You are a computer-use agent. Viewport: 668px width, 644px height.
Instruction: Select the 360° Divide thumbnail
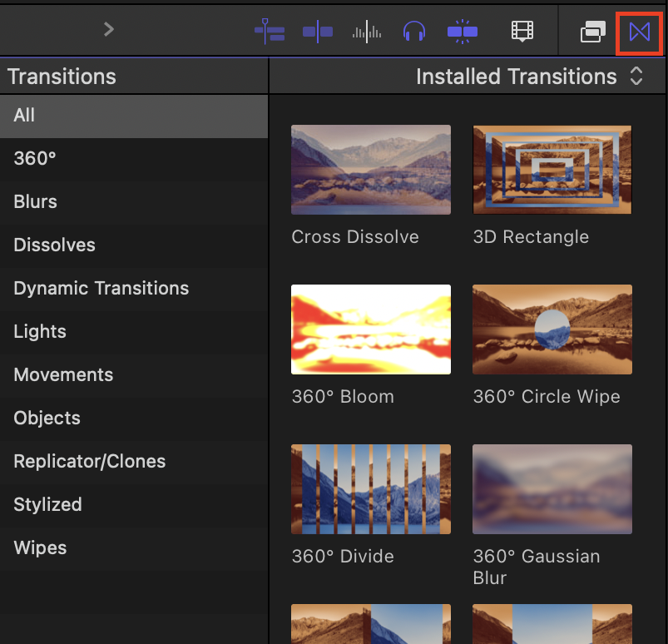[371, 489]
